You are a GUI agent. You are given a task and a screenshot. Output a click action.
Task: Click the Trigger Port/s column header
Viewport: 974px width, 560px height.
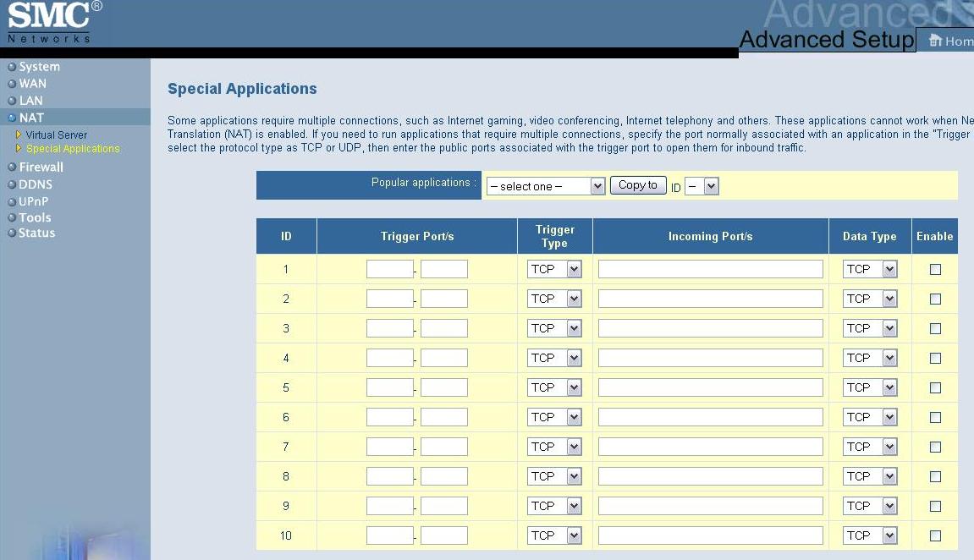tap(417, 237)
